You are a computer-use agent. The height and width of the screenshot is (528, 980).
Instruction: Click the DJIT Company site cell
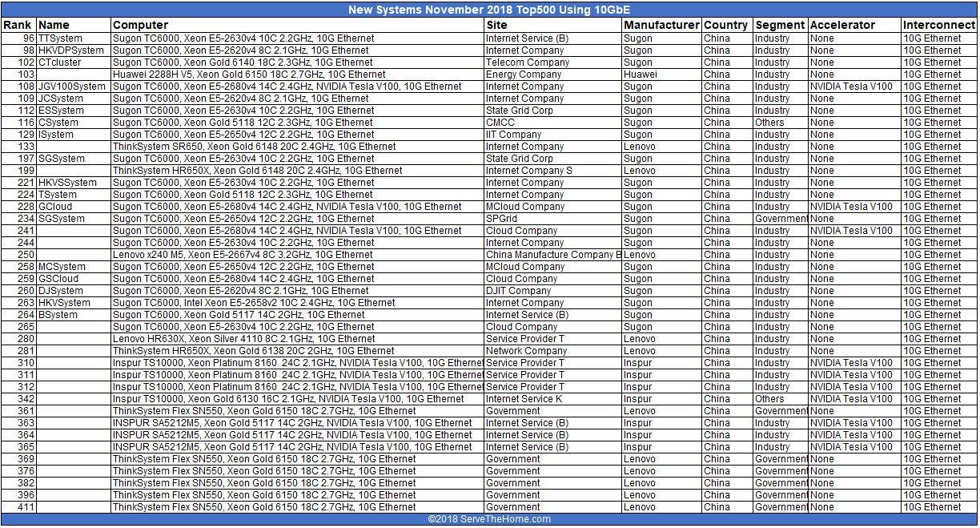(x=553, y=291)
